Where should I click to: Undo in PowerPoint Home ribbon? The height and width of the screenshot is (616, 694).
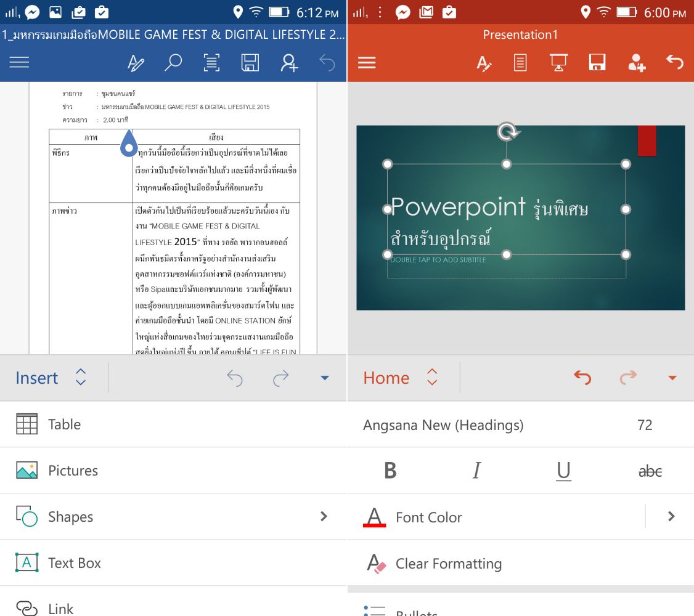[582, 378]
